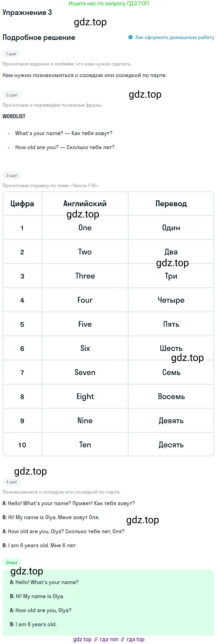Click the WORDLIST heading
This screenshot has height=644, width=218.
pyautogui.click(x=14, y=116)
